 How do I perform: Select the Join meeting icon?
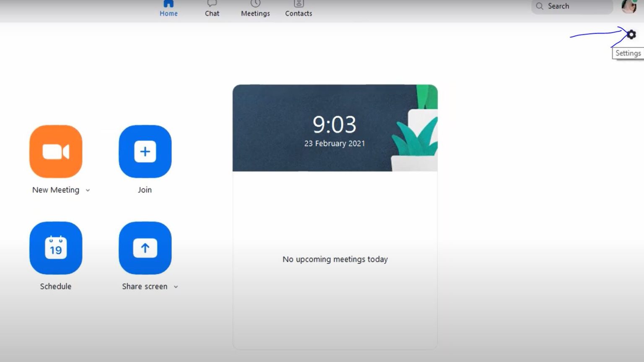coord(145,151)
